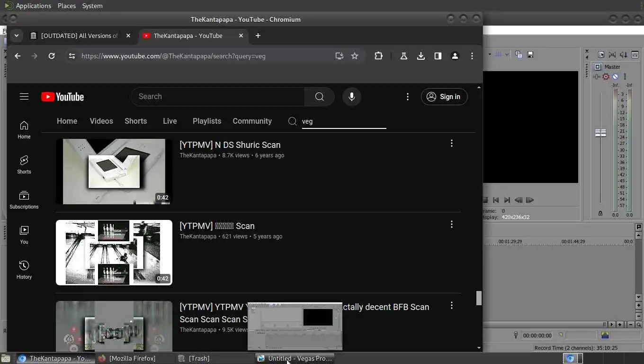Viewport: 644px width, 364px height.
Task: Click the Master volume fader handle
Action: coord(600,133)
